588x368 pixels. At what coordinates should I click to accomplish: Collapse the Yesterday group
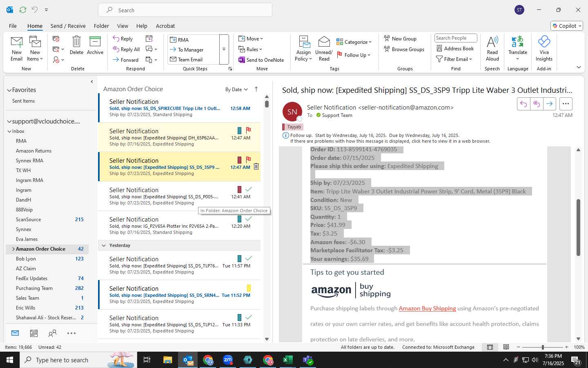(104, 245)
